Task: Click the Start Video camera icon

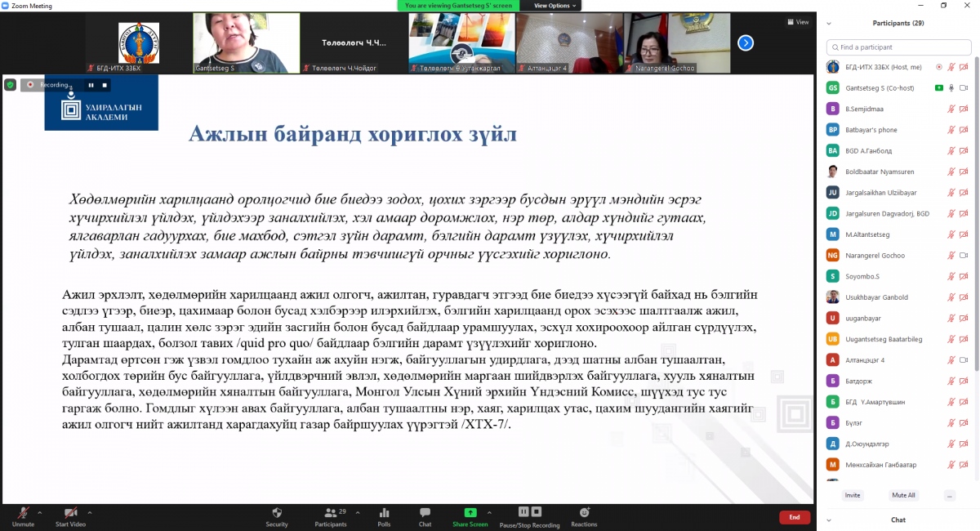Action: 70,512
